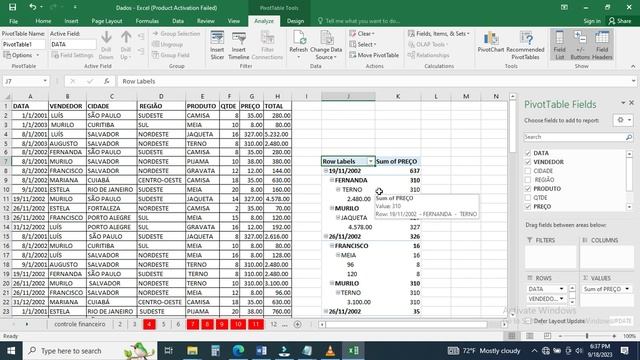Switch to the Design tab
The width and height of the screenshot is (640, 360).
[x=295, y=21]
